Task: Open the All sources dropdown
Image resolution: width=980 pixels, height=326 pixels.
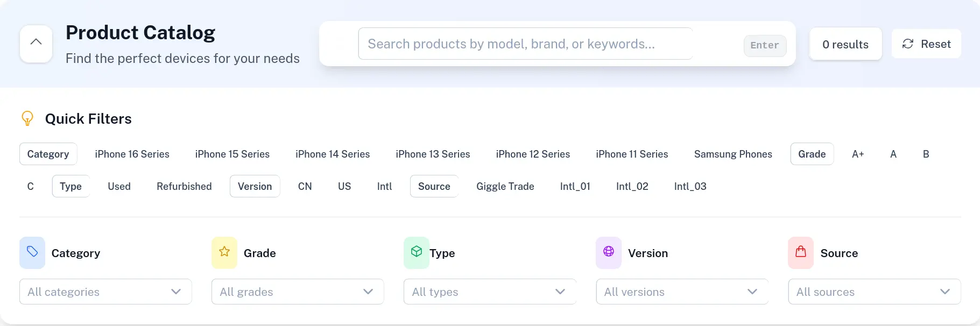Action: click(875, 292)
